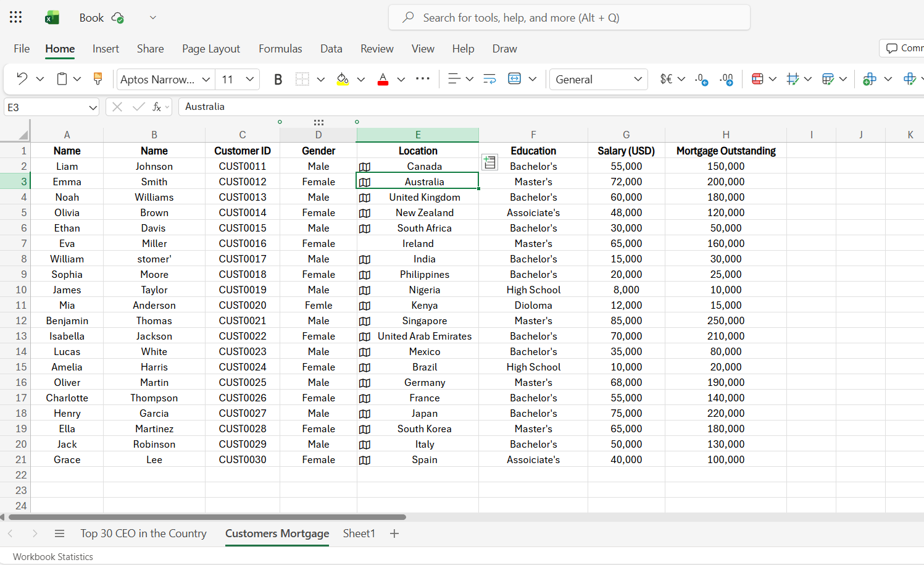Image resolution: width=924 pixels, height=565 pixels.
Task: Click the Undo arrow icon
Action: point(22,79)
